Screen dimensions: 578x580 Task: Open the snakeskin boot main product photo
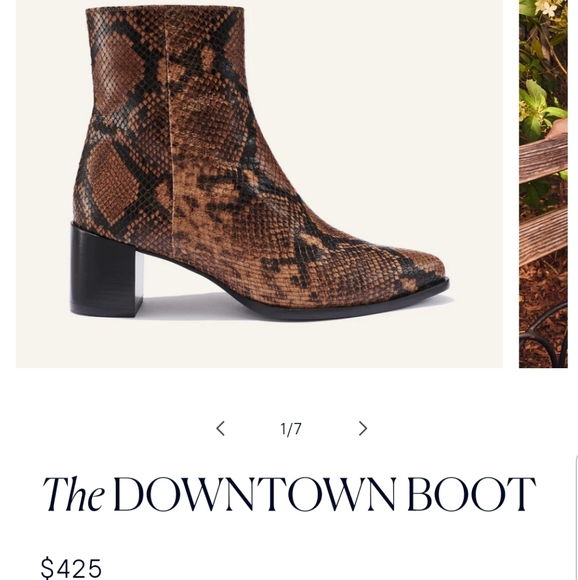point(259,183)
